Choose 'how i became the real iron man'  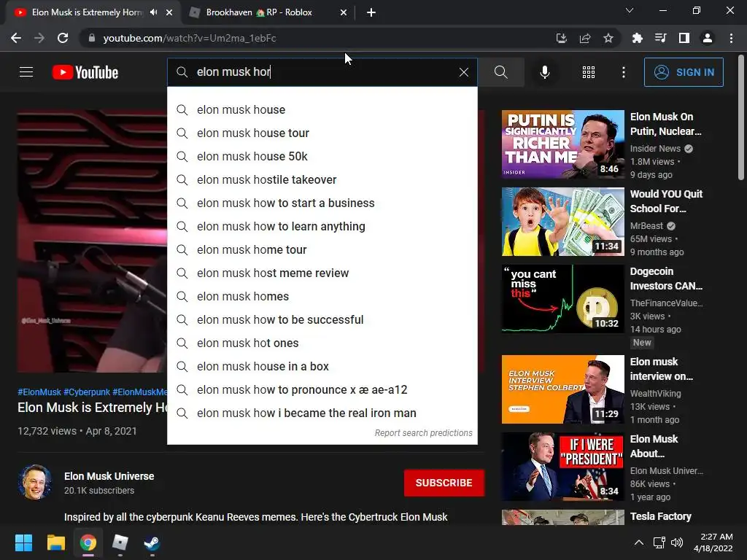pyautogui.click(x=322, y=413)
